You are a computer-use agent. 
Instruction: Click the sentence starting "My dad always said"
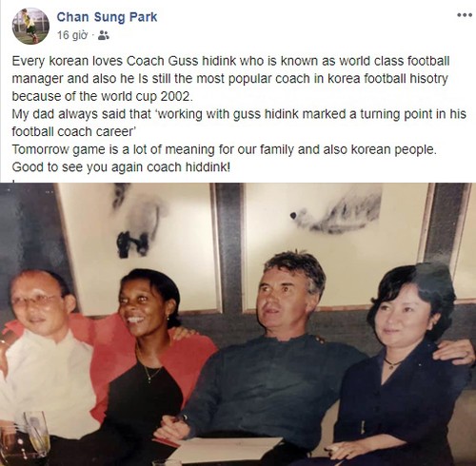pos(239,114)
